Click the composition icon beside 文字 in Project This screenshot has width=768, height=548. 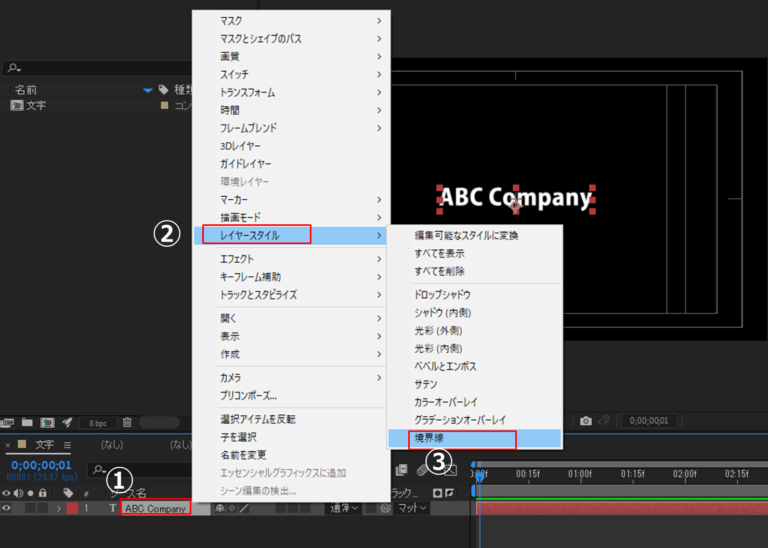click(x=16, y=105)
